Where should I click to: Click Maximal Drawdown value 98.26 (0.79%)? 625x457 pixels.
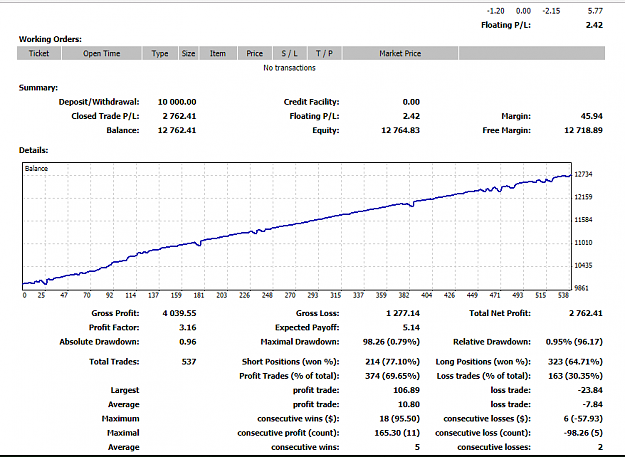coord(391,342)
